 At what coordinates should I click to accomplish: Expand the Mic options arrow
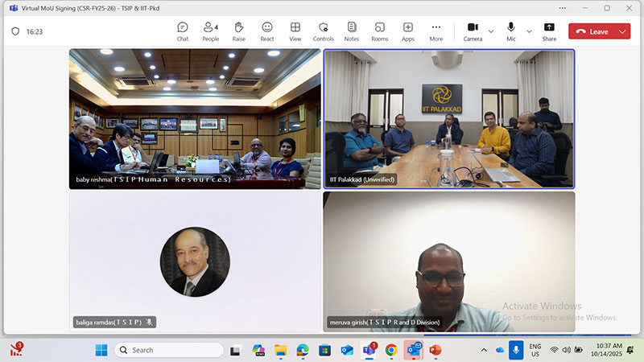(x=529, y=31)
